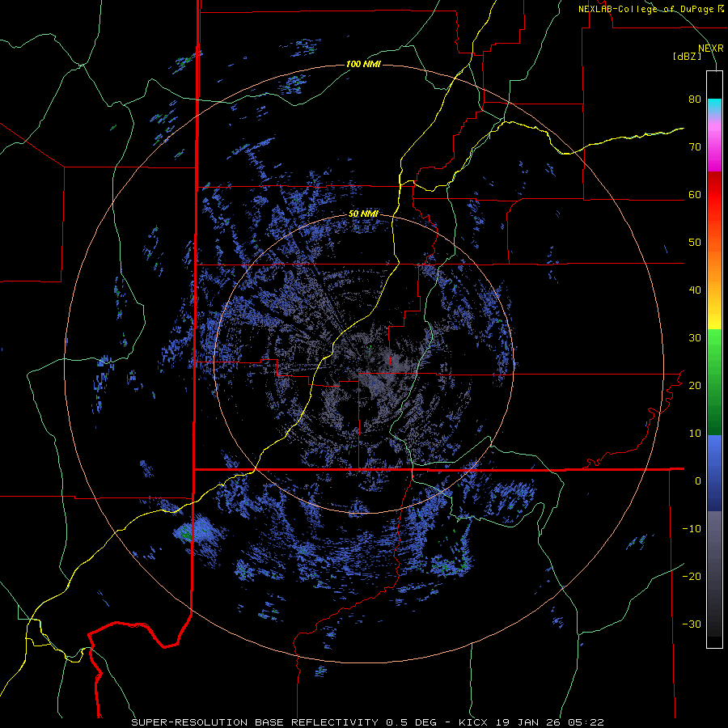
Task: Select the 40 value on the dBZ scale
Action: 695,290
